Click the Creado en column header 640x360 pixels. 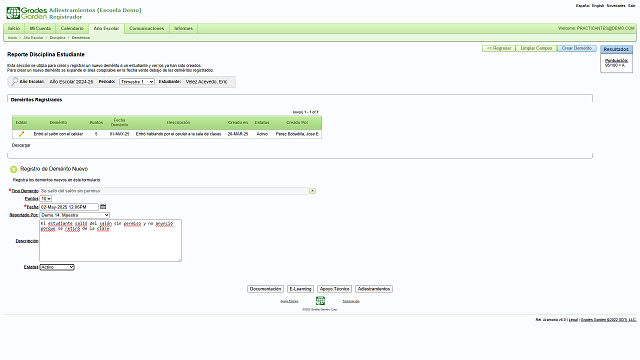coord(238,122)
